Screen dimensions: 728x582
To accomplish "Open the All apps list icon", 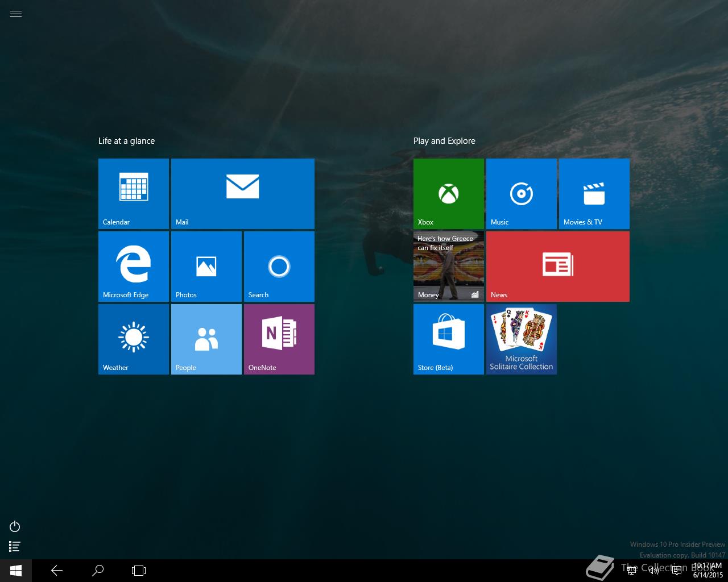I will click(x=15, y=546).
